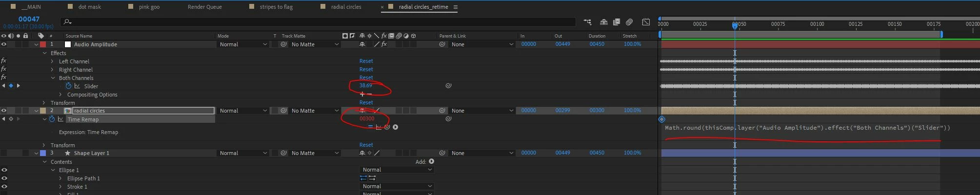Viewport: 980px width, 195px height.
Task: Enable frame blending for all layers
Action: [617, 22]
